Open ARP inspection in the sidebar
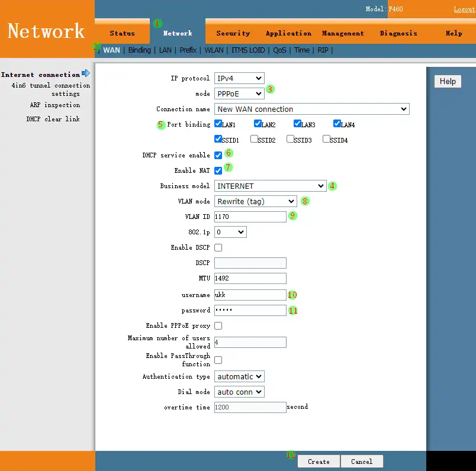Screen dimensions: 476x471 (x=55, y=105)
